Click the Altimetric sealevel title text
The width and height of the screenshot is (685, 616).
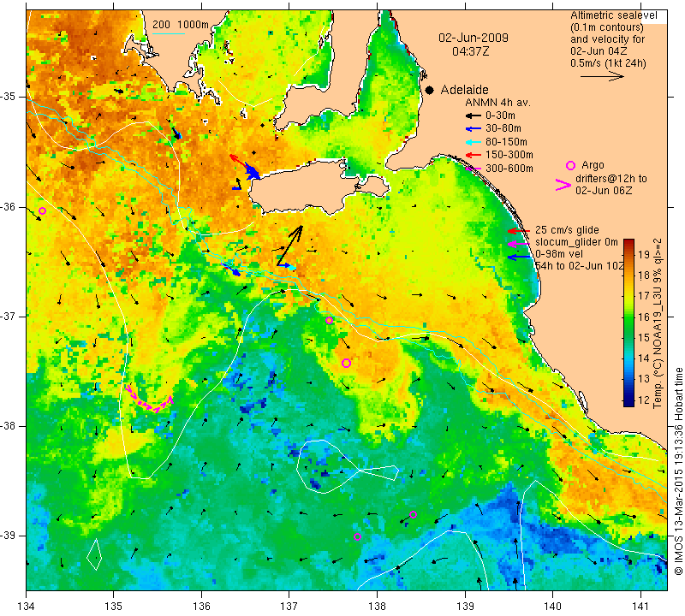click(x=613, y=15)
